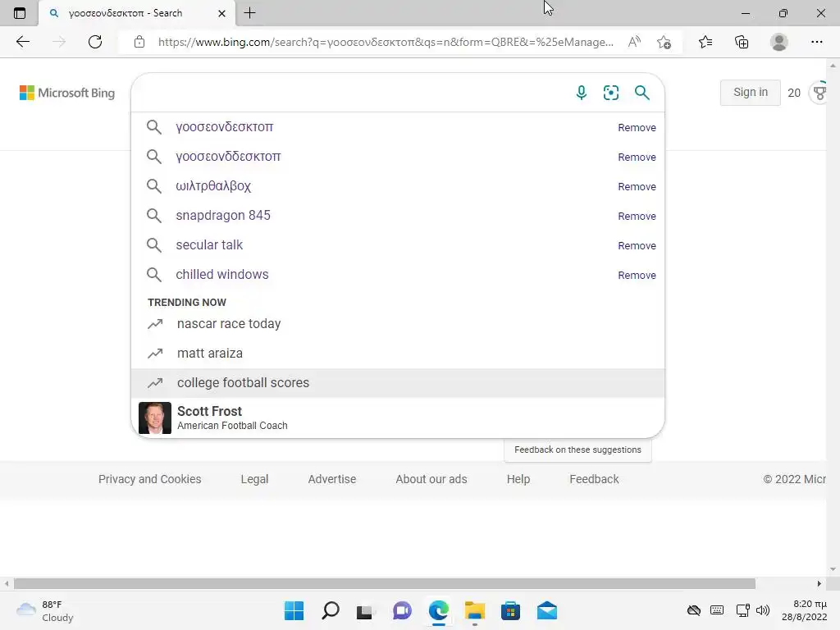840x630 pixels.
Task: Open Mail app from taskbar
Action: pos(547,610)
